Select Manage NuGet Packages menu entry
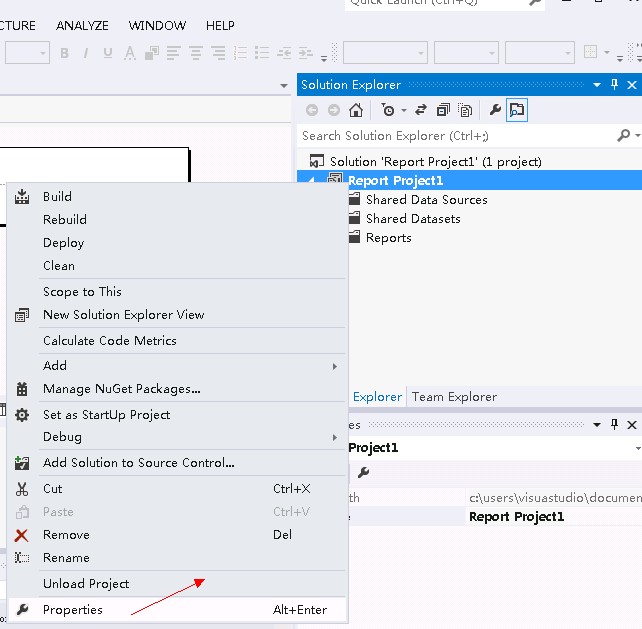Image resolution: width=642 pixels, height=629 pixels. tap(121, 389)
